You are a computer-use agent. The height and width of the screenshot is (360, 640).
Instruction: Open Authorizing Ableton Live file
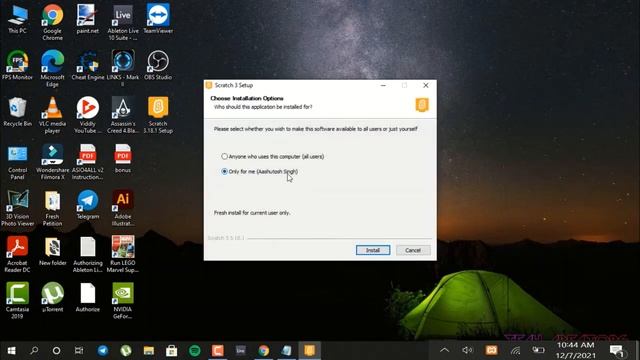point(88,254)
